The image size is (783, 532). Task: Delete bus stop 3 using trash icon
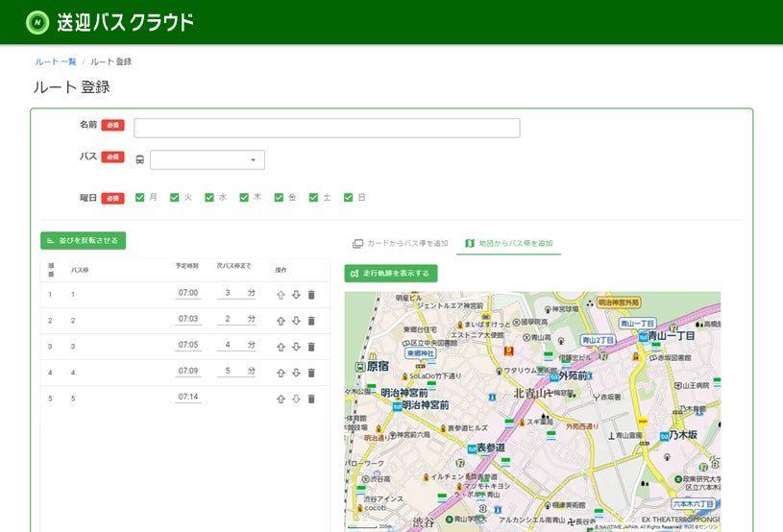coord(310,347)
